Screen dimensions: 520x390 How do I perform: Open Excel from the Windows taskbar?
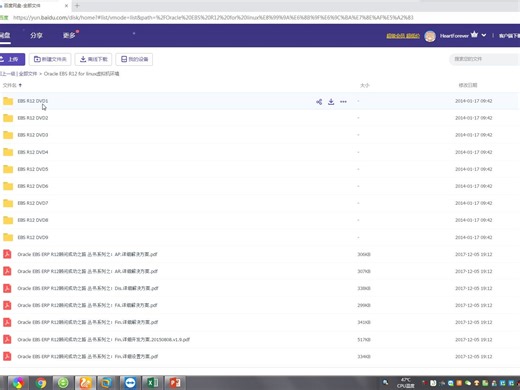(153, 383)
